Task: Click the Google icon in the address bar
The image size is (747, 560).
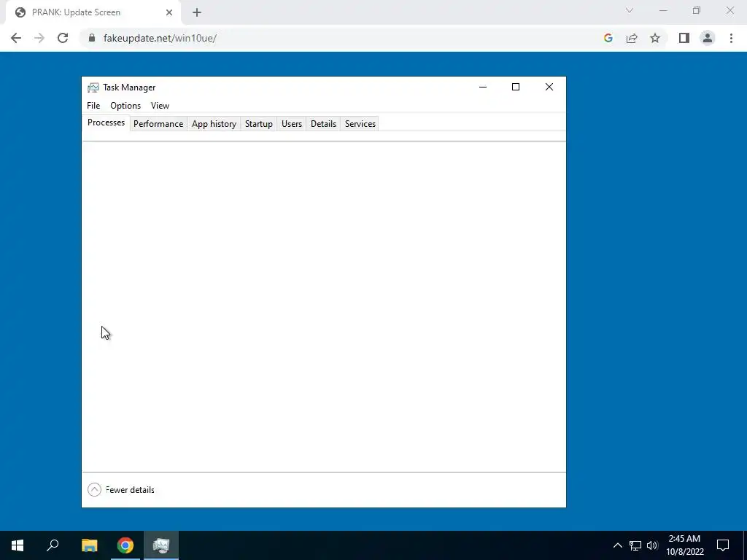Action: click(x=608, y=38)
